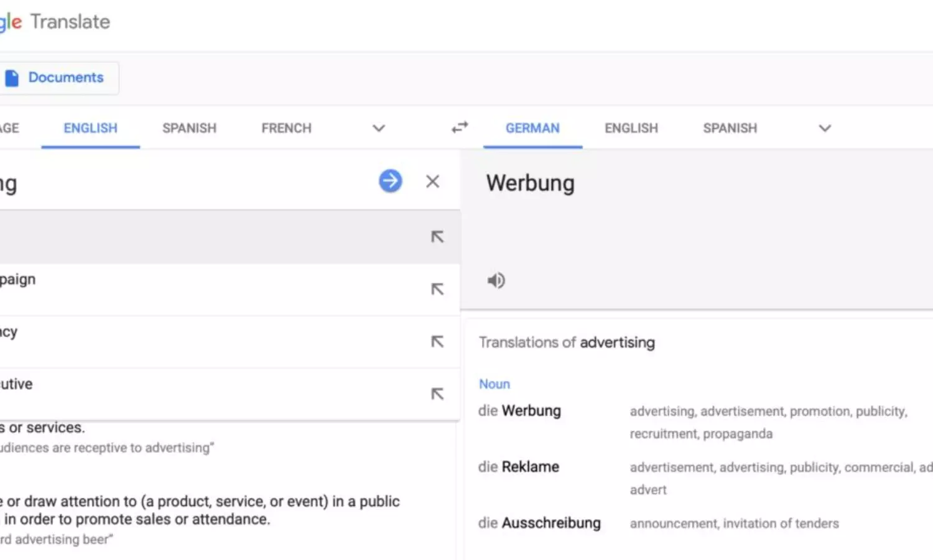This screenshot has width=933, height=560.
Task: Click the 'die Reklame' translation entry
Action: (x=519, y=467)
